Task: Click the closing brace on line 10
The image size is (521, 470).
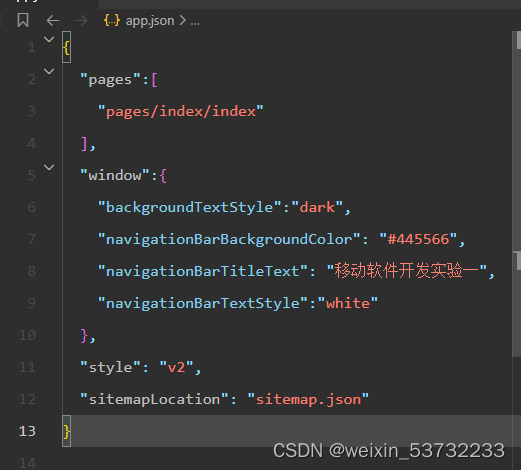Action: click(84, 335)
